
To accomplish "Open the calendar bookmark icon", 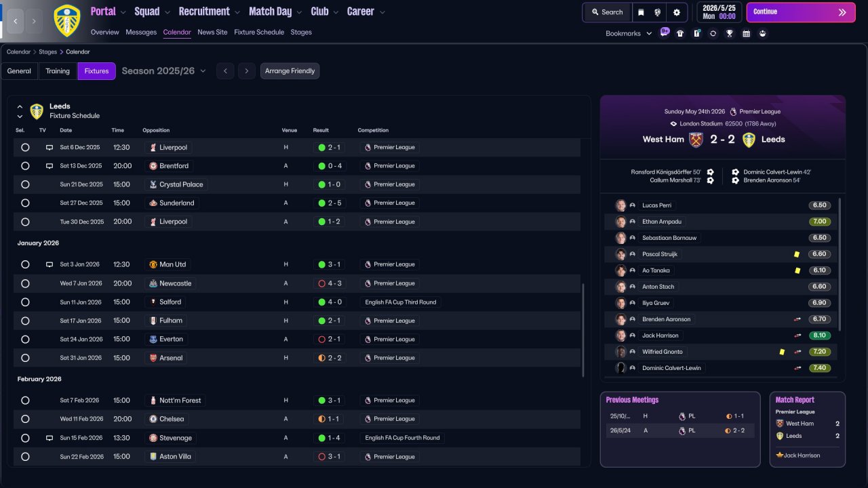I will point(746,33).
